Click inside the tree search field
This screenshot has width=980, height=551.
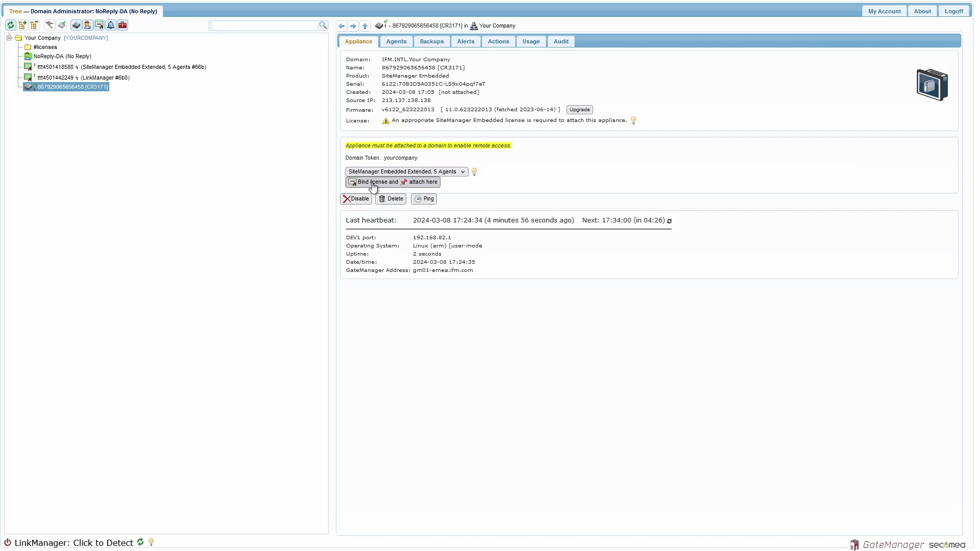pyautogui.click(x=264, y=26)
